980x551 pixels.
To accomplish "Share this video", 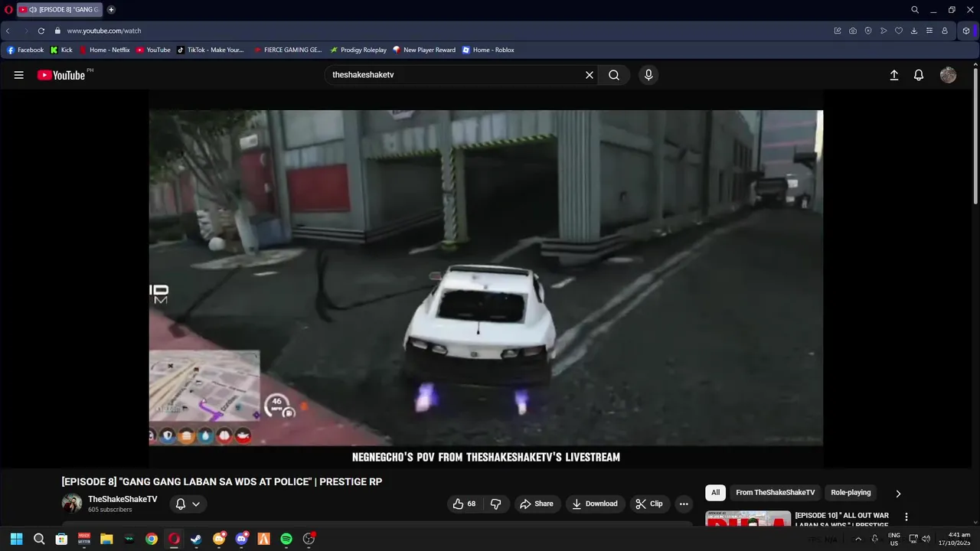I will 536,504.
